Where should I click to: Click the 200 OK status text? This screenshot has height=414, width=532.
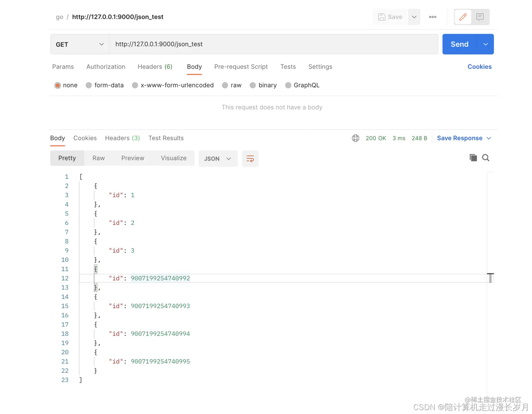coord(376,138)
